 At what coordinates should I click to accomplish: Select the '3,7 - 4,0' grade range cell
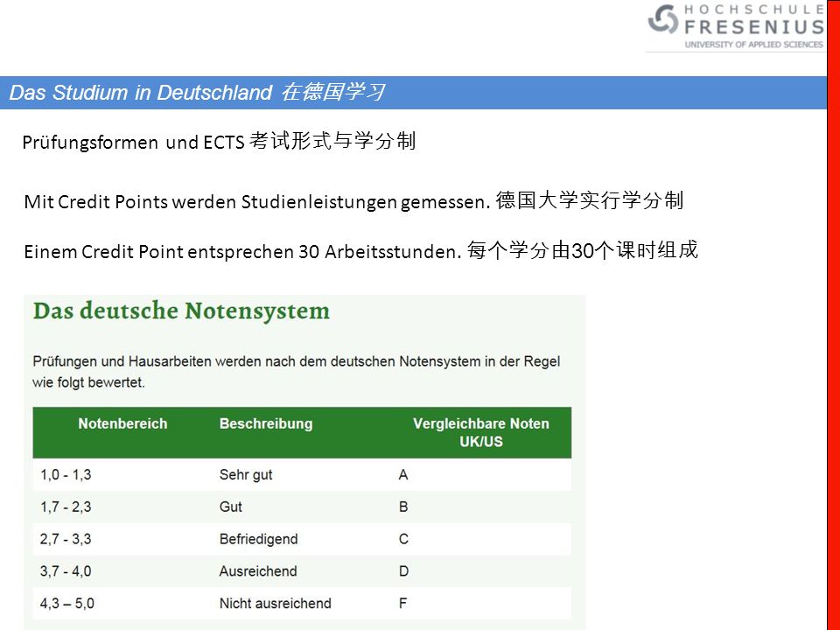pos(66,571)
